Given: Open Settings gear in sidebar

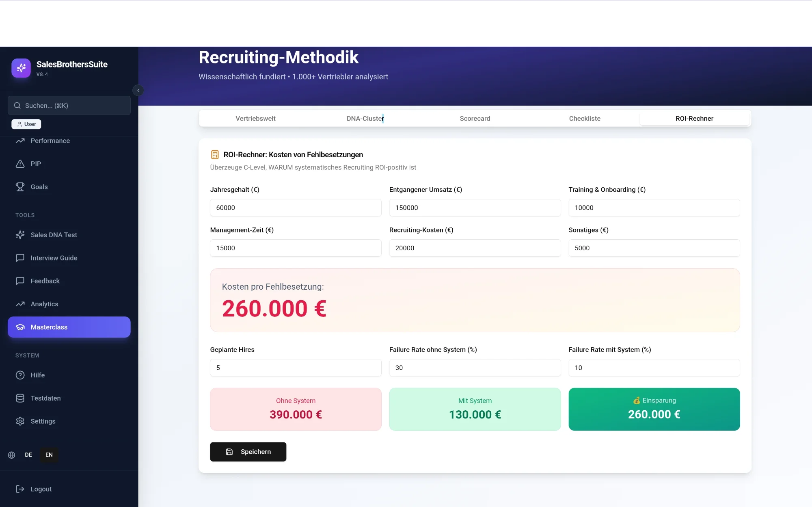Looking at the screenshot, I should (x=43, y=421).
